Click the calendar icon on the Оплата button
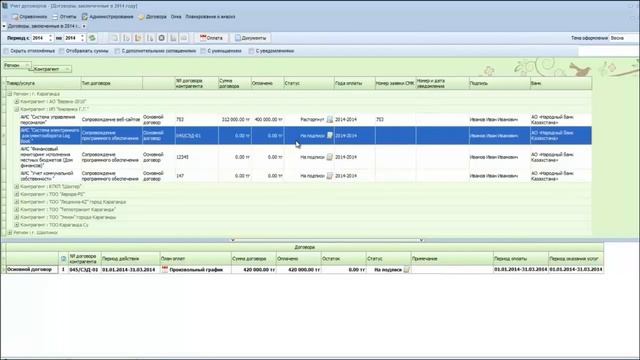The width and height of the screenshot is (640, 360). click(203, 38)
